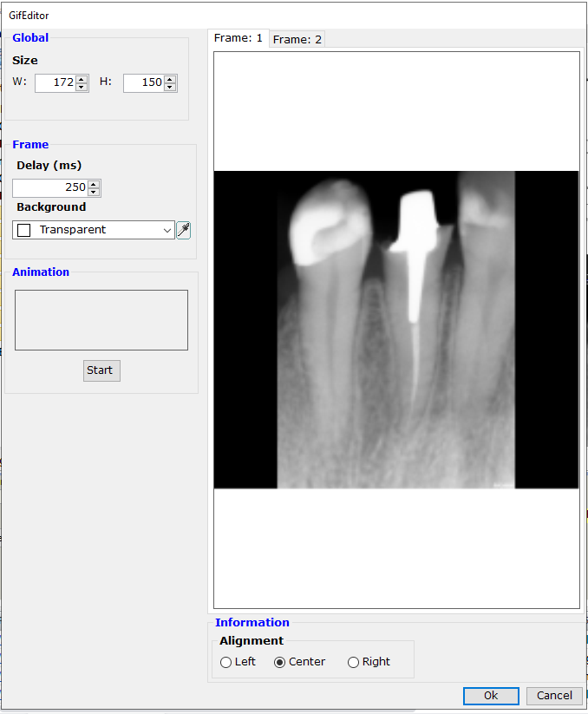Increase the height value with up arrow
This screenshot has width=588, height=714.
(170, 79)
